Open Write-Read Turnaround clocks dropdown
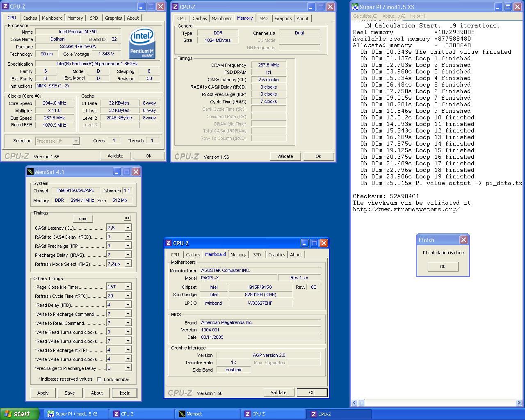This screenshot has width=525, height=420. [128, 332]
